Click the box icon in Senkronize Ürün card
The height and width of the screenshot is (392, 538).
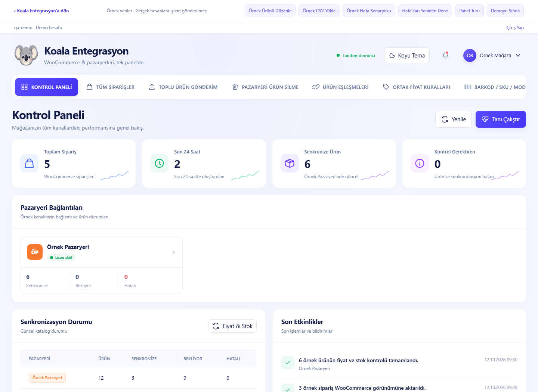tap(290, 164)
